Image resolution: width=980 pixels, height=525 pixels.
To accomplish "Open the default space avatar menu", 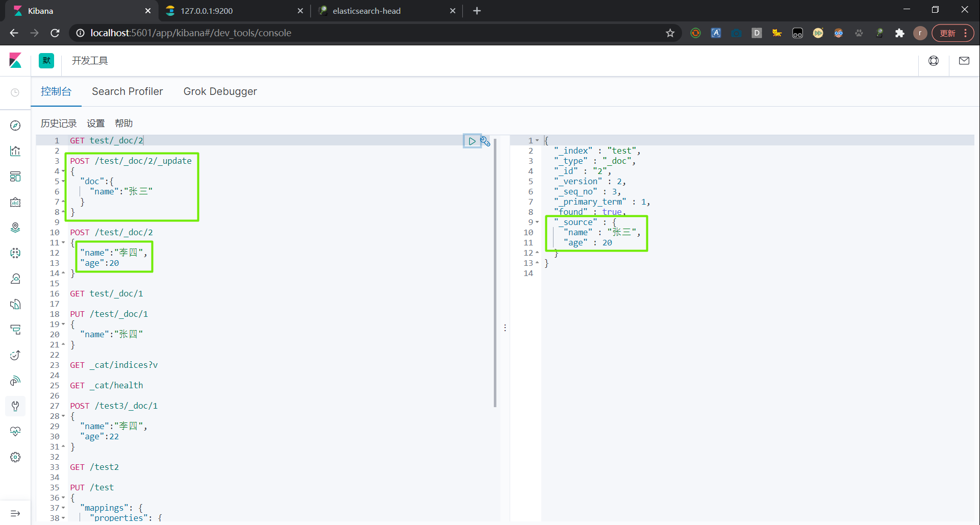I will pyautogui.click(x=46, y=61).
